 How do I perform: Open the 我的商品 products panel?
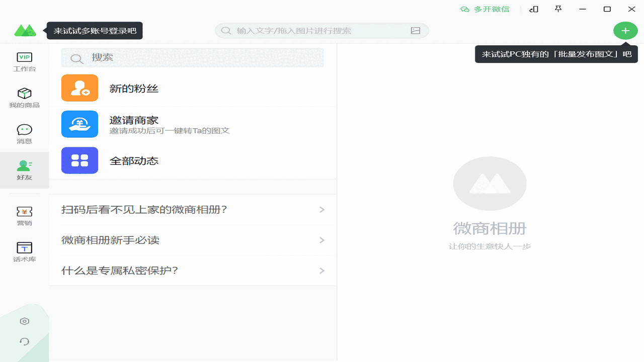[24, 97]
